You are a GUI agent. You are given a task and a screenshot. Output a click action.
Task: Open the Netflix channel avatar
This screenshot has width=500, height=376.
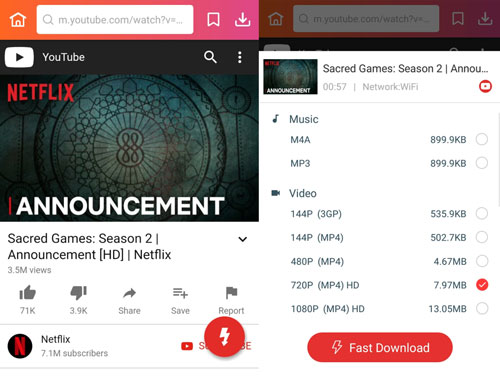20,346
